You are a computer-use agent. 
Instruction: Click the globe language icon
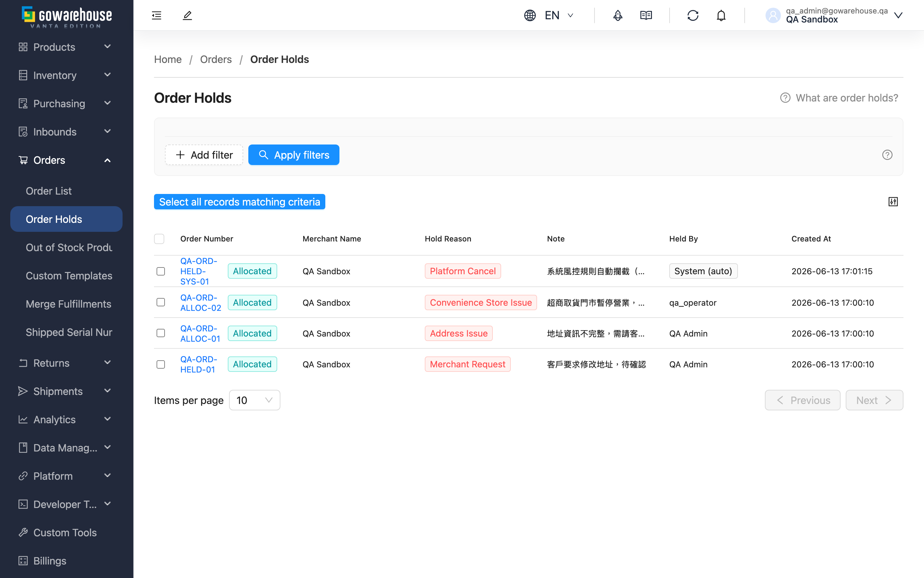click(x=530, y=15)
